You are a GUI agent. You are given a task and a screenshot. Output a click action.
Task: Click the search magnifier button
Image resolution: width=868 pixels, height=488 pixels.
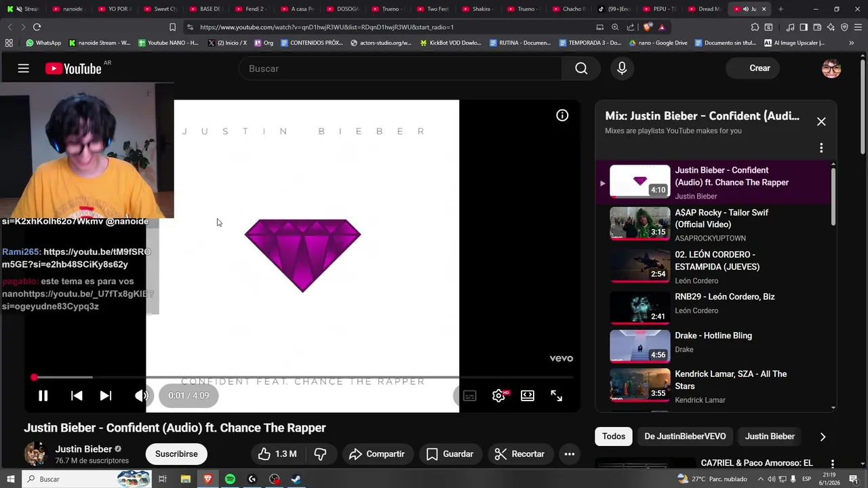[581, 68]
